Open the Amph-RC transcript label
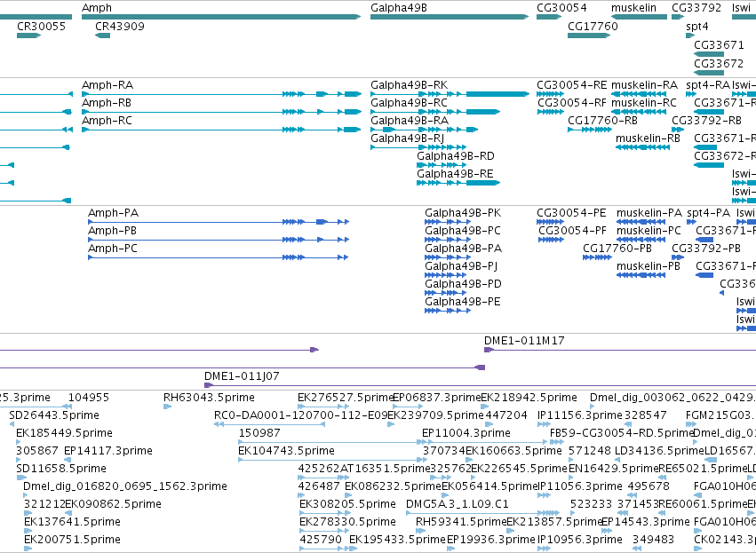 pyautogui.click(x=107, y=121)
